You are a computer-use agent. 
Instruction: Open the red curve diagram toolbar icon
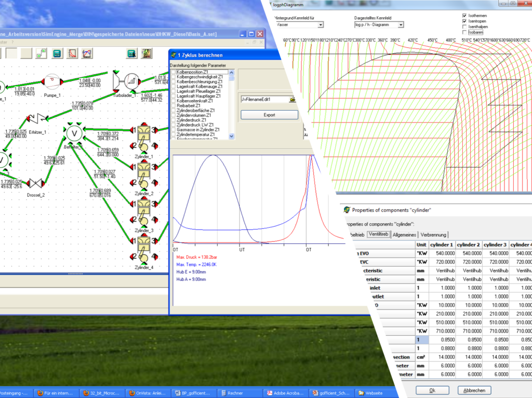72,53
